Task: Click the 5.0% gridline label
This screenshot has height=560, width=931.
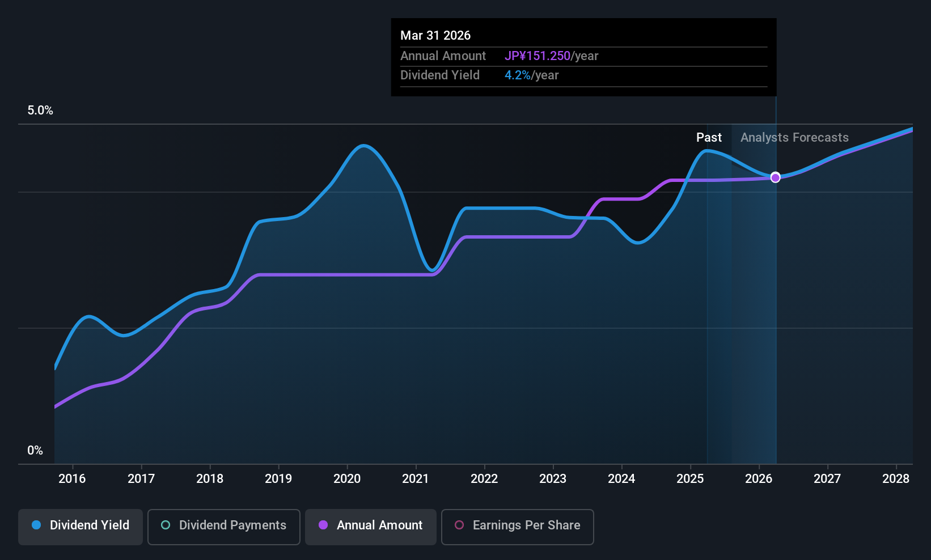Action: pos(40,111)
